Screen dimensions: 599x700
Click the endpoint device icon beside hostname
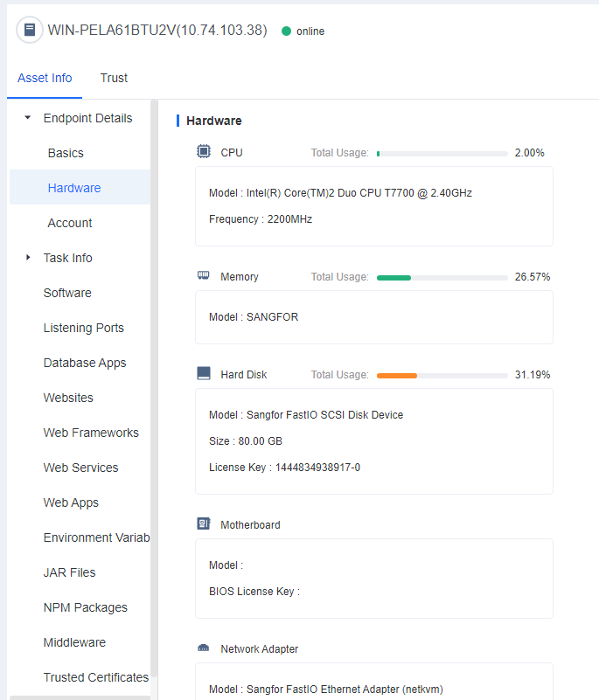(x=30, y=30)
